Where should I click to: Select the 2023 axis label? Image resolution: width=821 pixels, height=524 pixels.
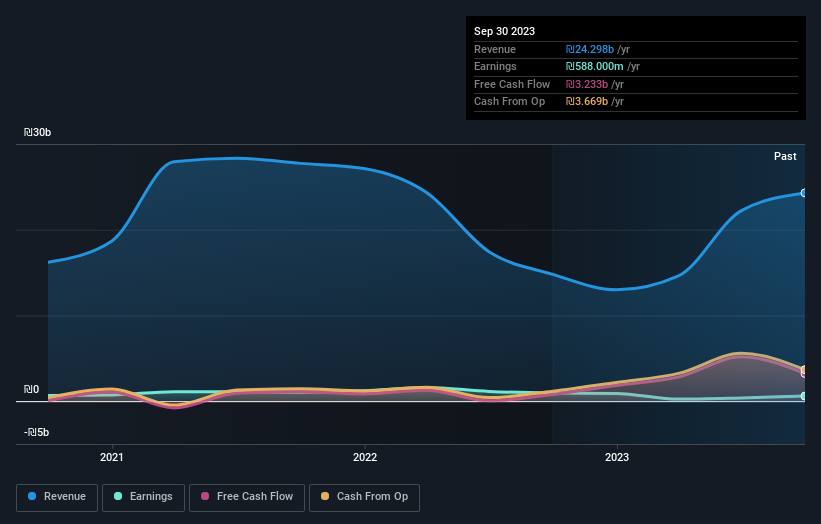pyautogui.click(x=617, y=457)
